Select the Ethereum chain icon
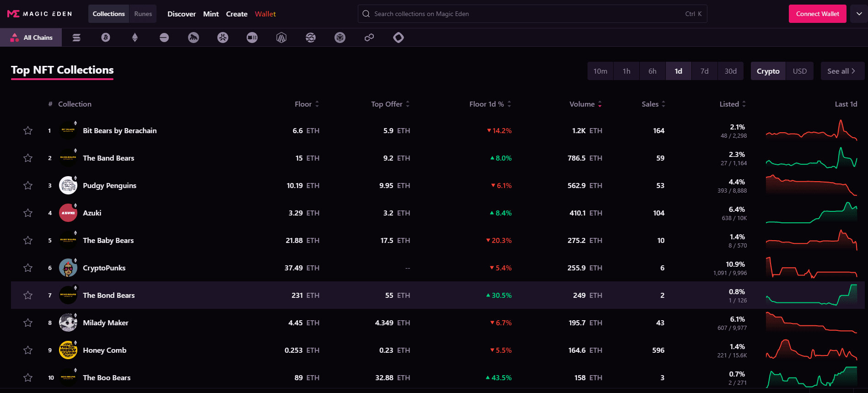This screenshot has height=393, width=868. 135,38
